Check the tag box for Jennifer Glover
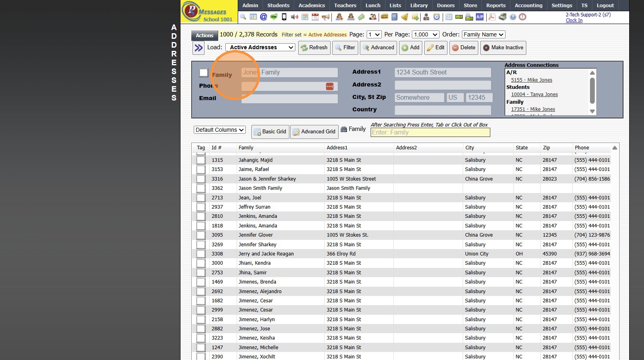 (201, 235)
